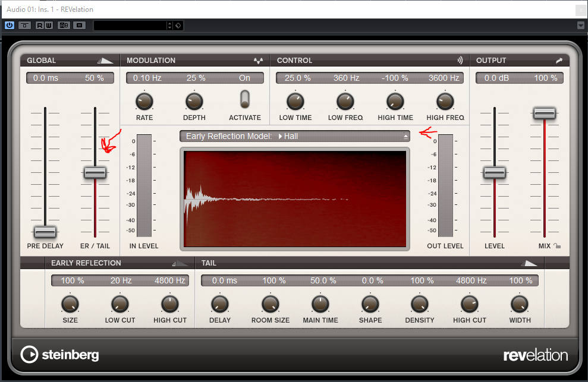
Task: Click the Early Reflection section ramp icon
Action: tap(180, 264)
